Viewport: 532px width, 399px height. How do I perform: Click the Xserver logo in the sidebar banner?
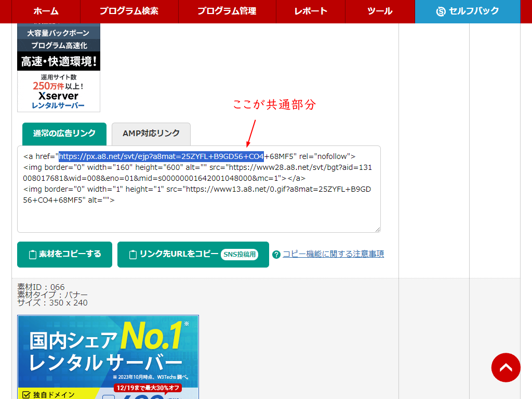click(x=59, y=96)
